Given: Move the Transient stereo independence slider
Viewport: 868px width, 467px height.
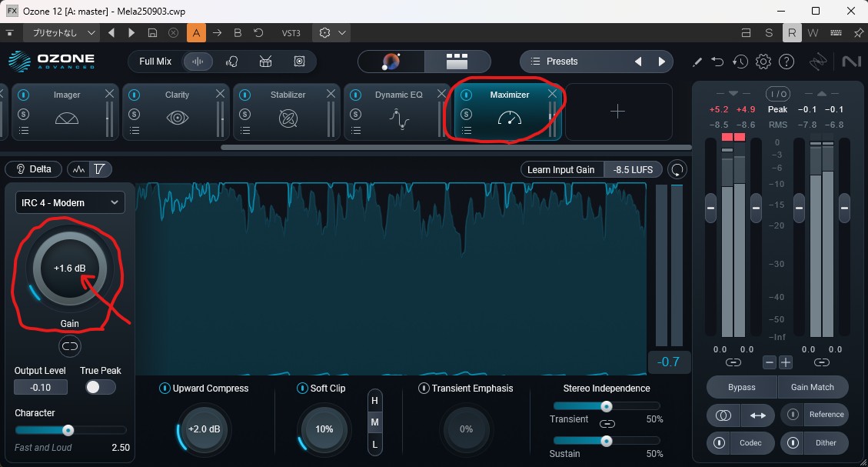Looking at the screenshot, I should [x=607, y=406].
